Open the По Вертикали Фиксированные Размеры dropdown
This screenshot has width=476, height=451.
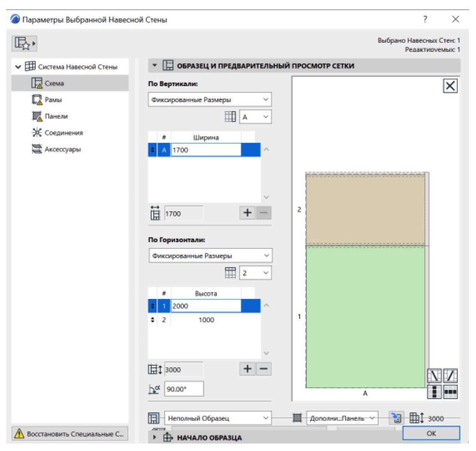210,100
